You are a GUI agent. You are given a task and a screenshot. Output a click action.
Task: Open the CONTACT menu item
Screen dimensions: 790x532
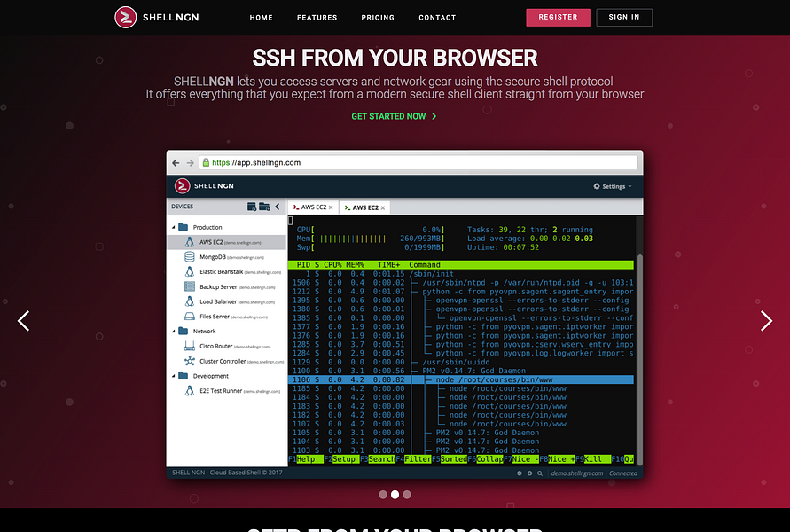(x=437, y=18)
